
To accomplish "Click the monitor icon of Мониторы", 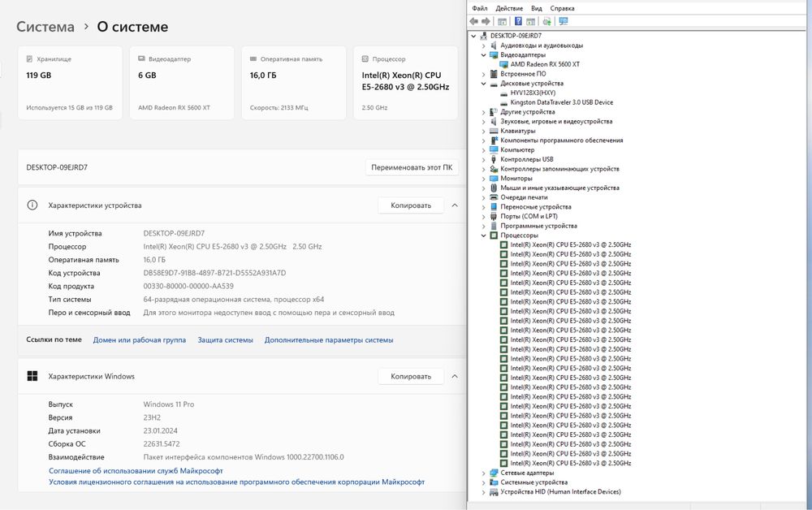I will (494, 178).
